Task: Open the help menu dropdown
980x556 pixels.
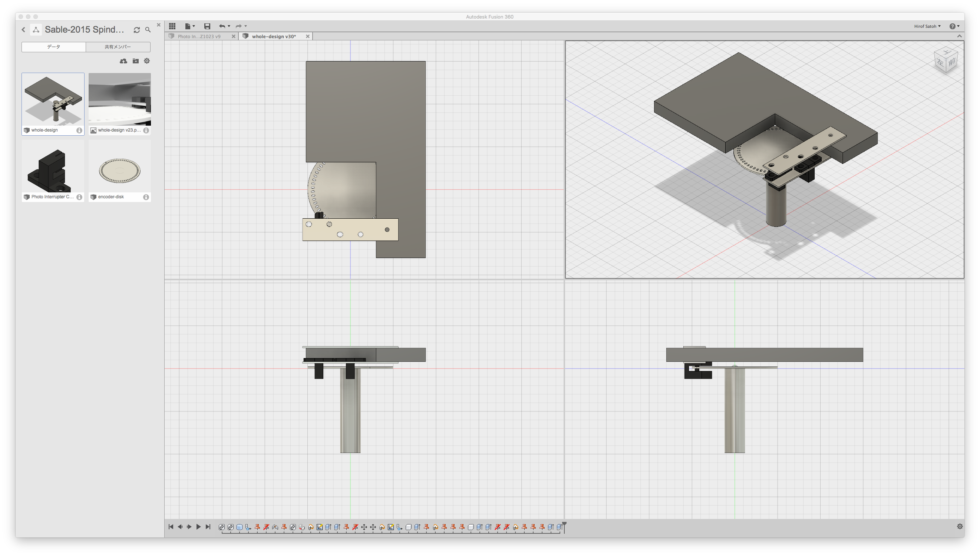Action: (x=954, y=26)
